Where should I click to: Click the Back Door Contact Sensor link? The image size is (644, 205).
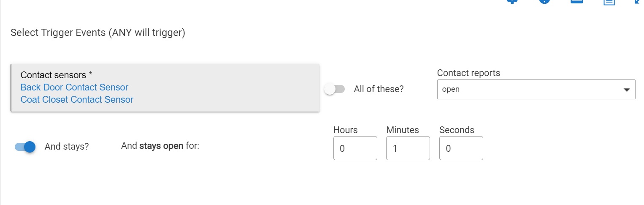click(74, 87)
